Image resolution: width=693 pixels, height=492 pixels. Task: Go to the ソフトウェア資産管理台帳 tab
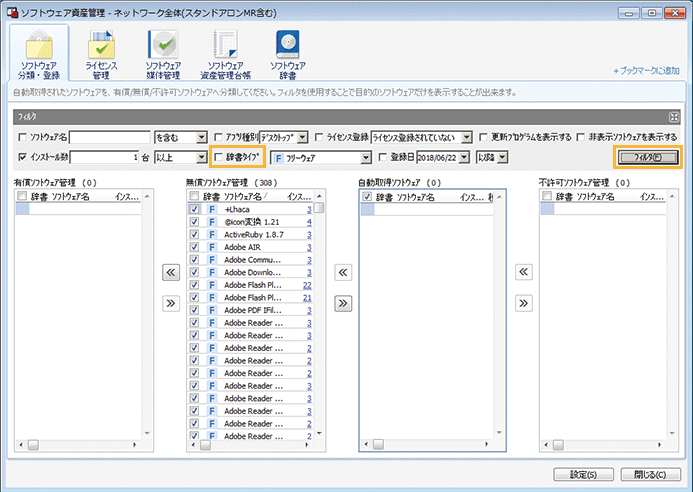[x=225, y=55]
